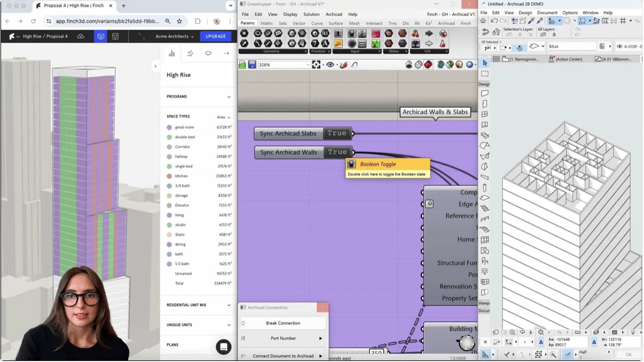Open Grasshopper Solution menu
This screenshot has width=644, height=362.
(311, 14)
